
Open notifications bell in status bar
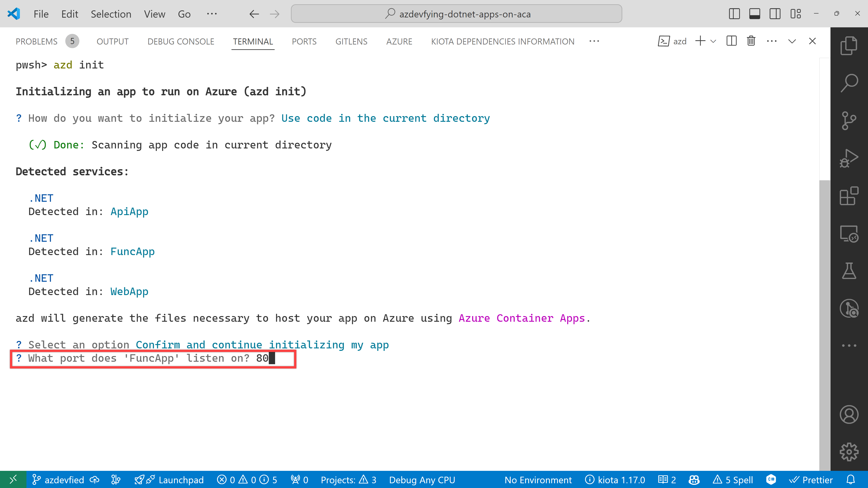click(x=851, y=480)
